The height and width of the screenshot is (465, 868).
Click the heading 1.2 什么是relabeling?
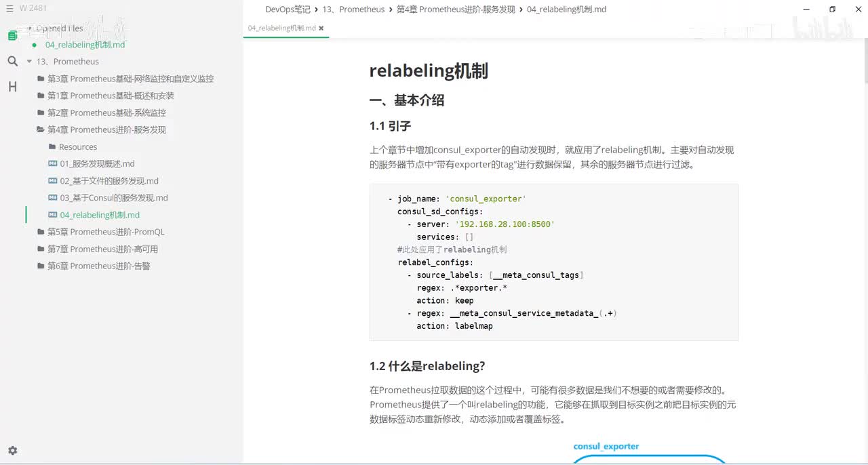[427, 366]
